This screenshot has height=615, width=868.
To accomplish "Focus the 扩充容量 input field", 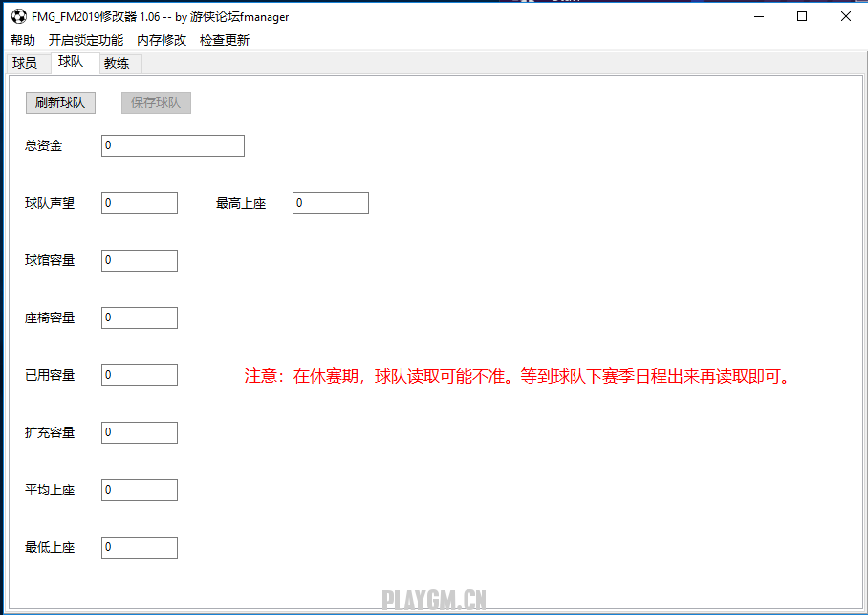I will 140,432.
